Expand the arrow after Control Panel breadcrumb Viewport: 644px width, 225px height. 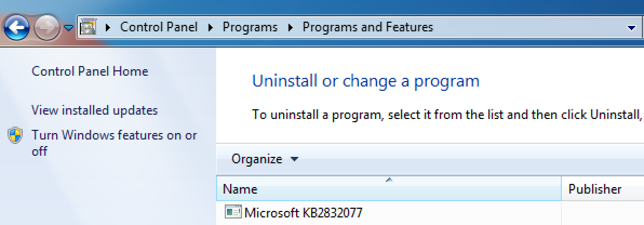point(211,27)
